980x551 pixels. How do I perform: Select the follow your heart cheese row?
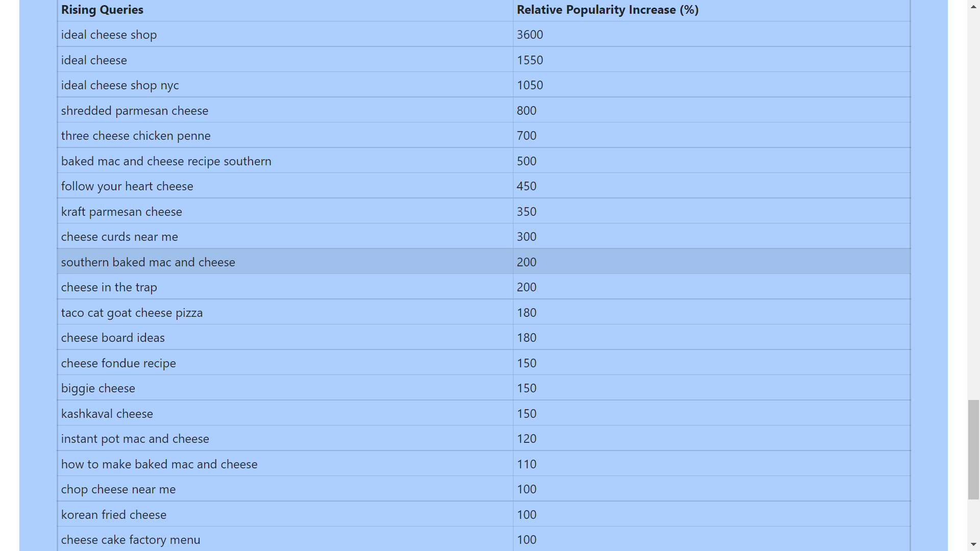(x=127, y=186)
